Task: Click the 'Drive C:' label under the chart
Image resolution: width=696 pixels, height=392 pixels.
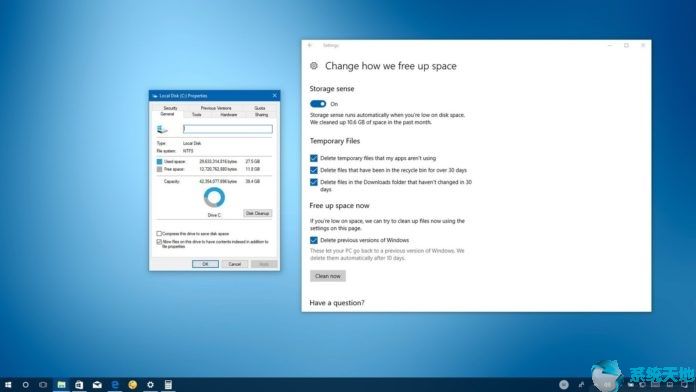Action: click(214, 215)
